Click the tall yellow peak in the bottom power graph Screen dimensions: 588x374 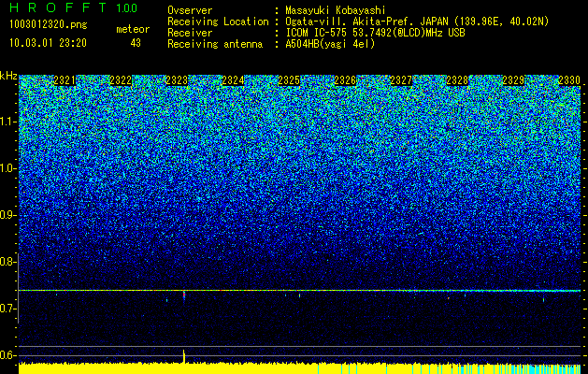coord(184,356)
